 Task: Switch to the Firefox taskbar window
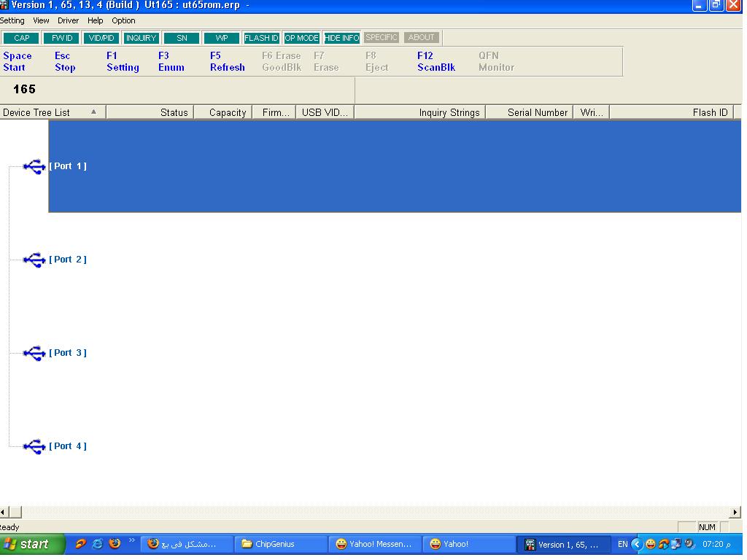coord(187,544)
